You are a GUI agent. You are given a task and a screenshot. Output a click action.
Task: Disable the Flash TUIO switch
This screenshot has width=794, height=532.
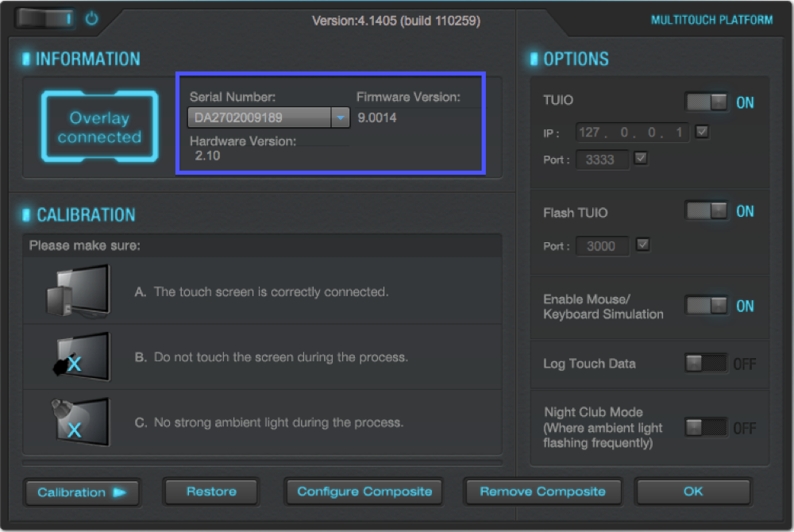(x=707, y=211)
